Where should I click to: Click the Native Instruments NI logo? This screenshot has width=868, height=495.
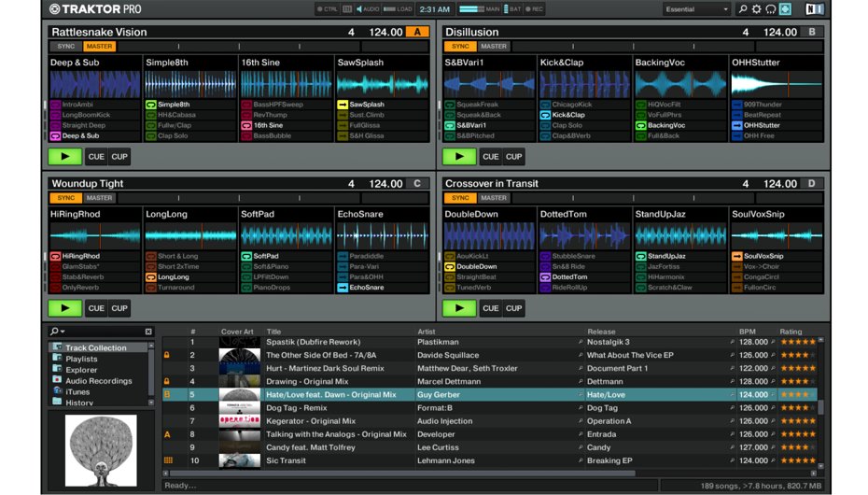coord(814,9)
